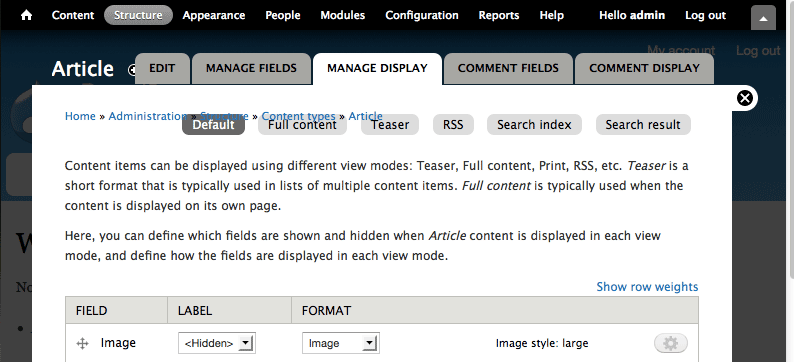
Task: Select the Search index view mode
Action: pyautogui.click(x=534, y=125)
